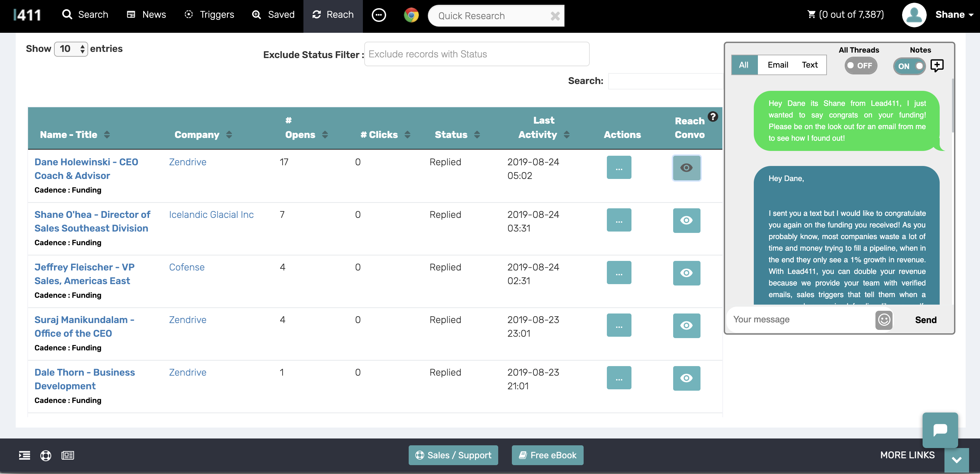Click the Exclude Status Filter field
Image resolution: width=980 pixels, height=474 pixels.
(x=476, y=54)
